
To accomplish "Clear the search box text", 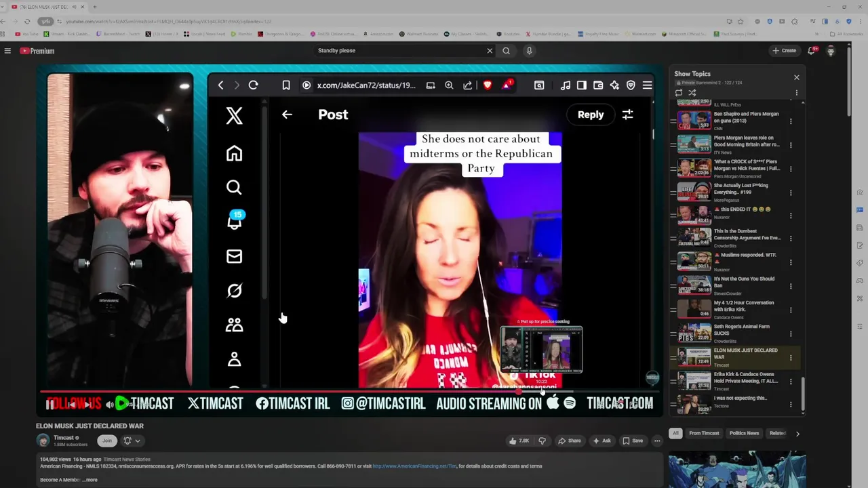I will click(x=490, y=51).
